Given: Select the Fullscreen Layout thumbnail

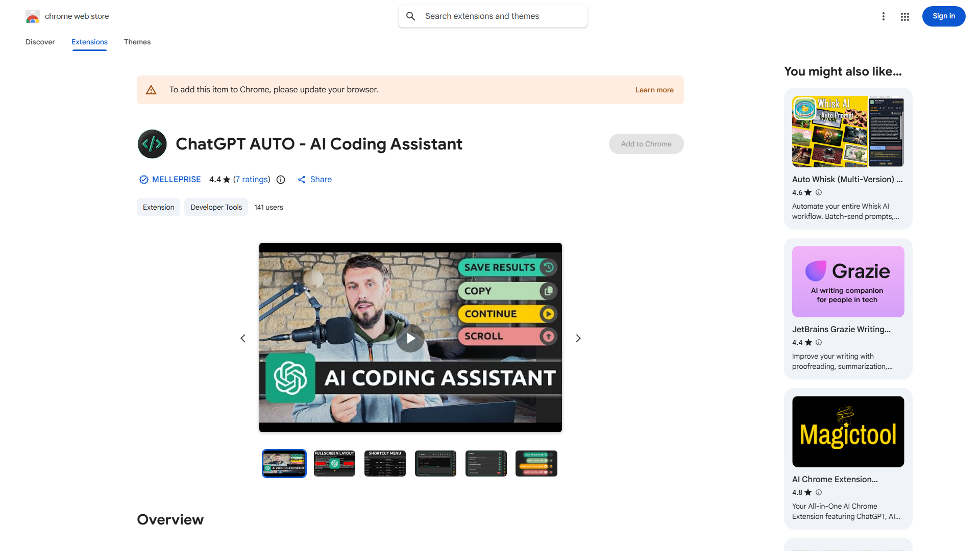Looking at the screenshot, I should click(x=334, y=463).
